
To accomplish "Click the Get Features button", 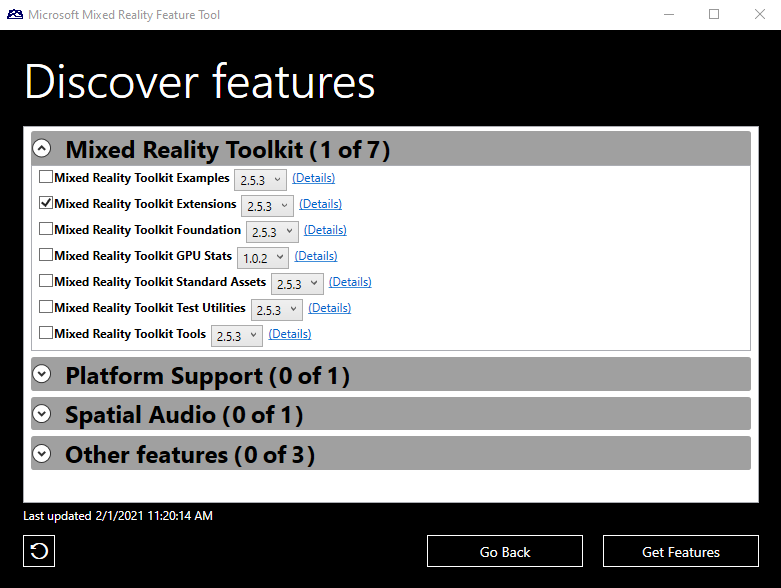I will (x=680, y=551).
